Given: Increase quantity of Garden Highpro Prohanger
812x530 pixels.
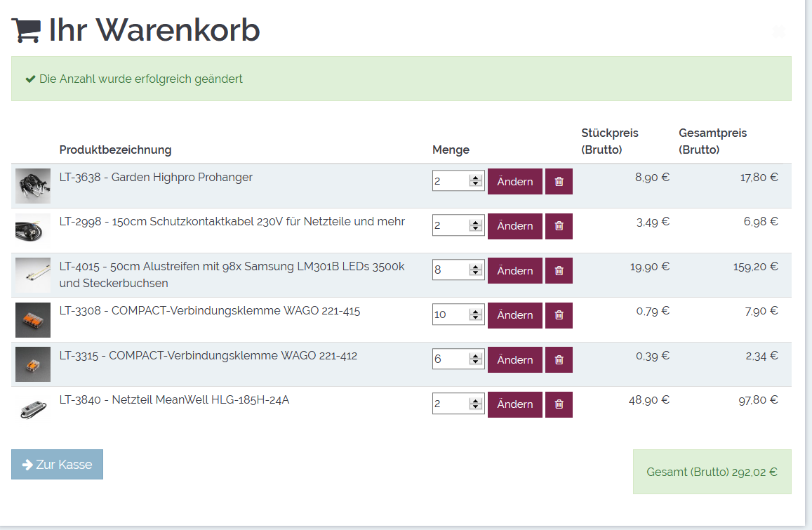Looking at the screenshot, I should pyautogui.click(x=477, y=178).
